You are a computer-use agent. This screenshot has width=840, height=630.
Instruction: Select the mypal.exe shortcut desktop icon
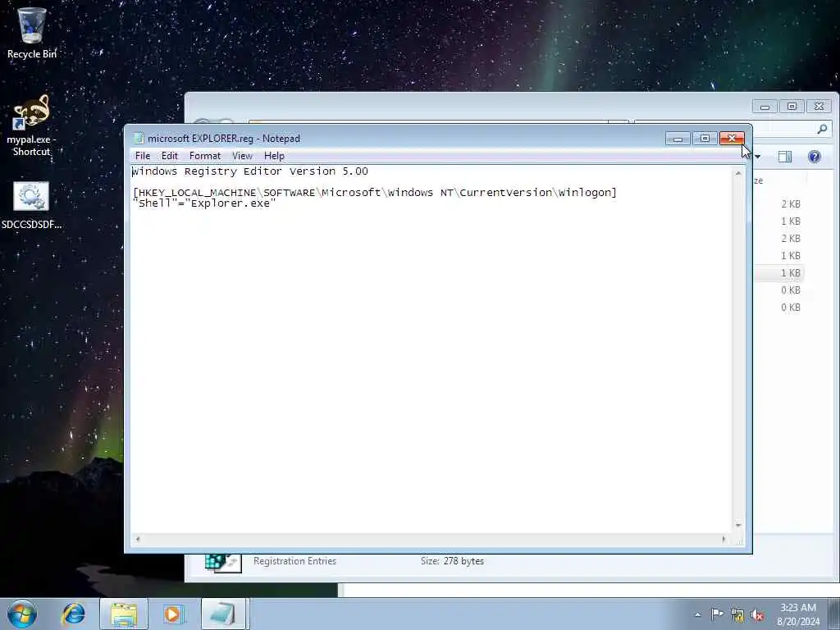click(32, 126)
